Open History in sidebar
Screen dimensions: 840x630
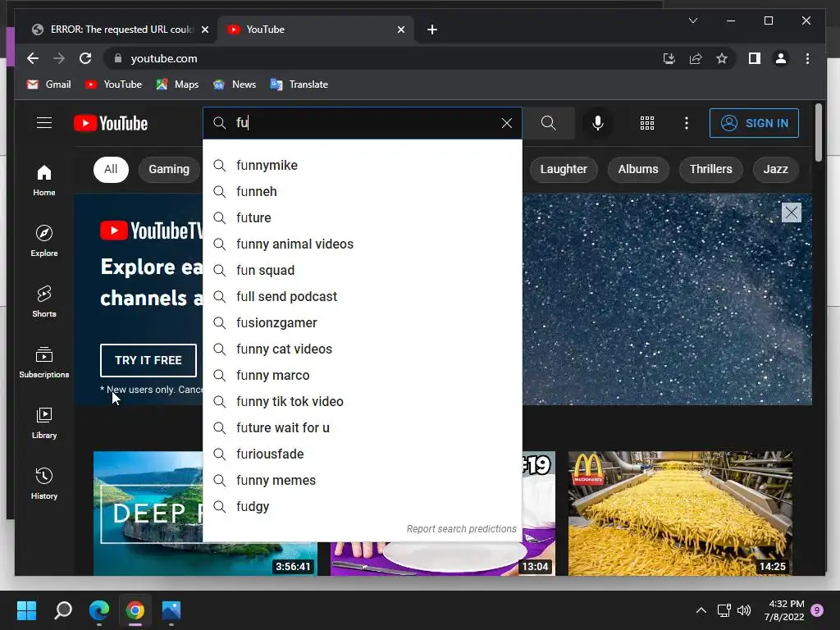(44, 484)
